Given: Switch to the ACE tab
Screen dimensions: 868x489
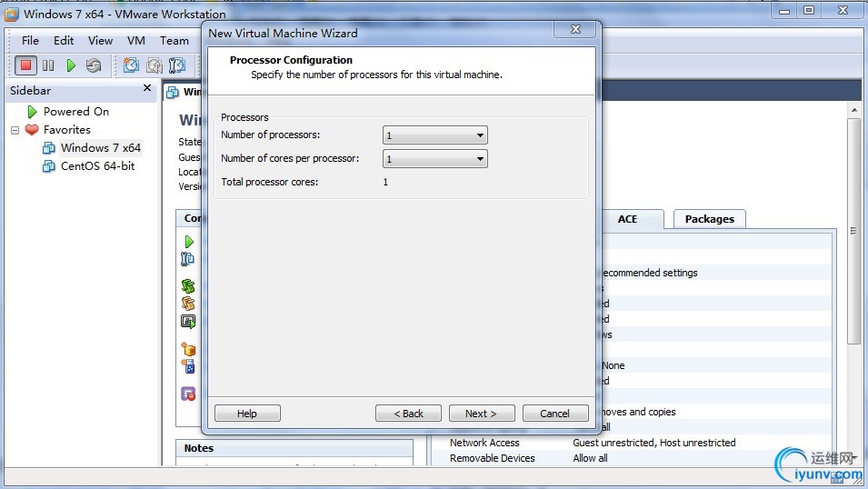Looking at the screenshot, I should [627, 219].
